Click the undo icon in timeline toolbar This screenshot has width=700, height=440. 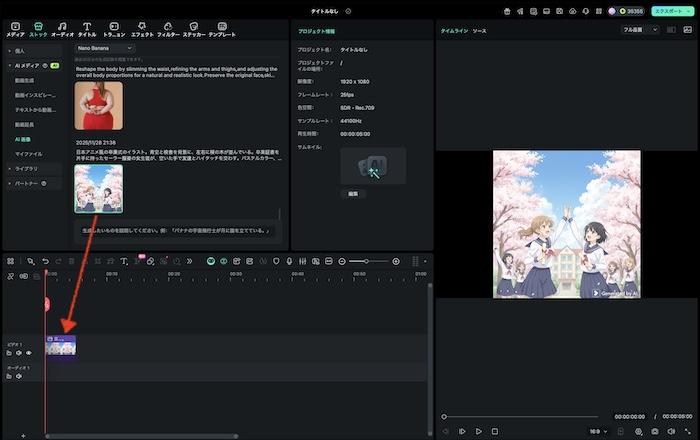(46, 262)
